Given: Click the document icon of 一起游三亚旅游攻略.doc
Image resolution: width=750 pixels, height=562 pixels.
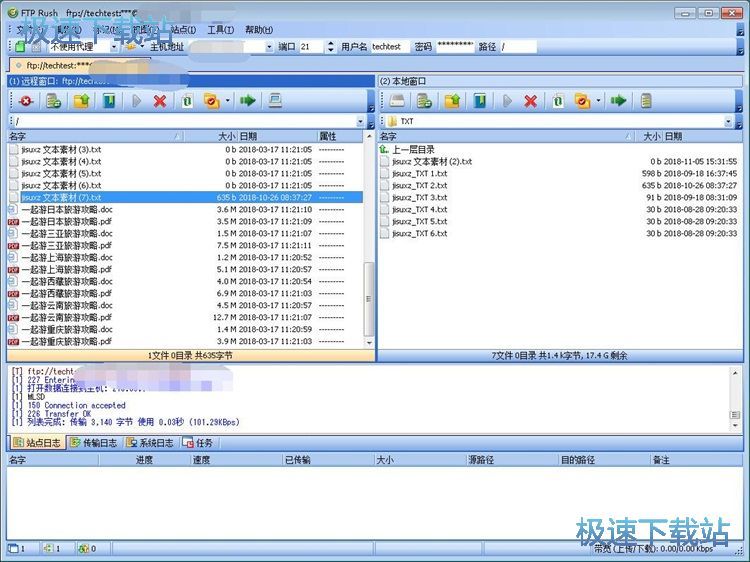Looking at the screenshot, I should [x=13, y=233].
